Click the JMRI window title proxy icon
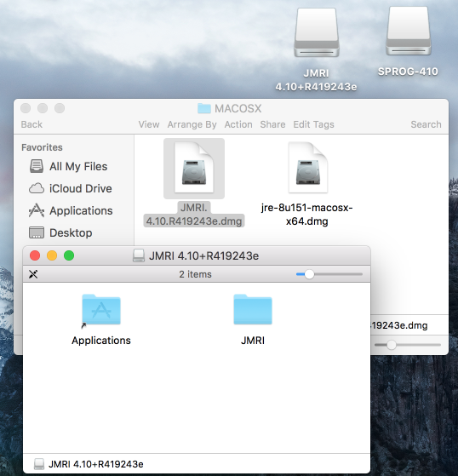Screen dimensions: 458x476 (139, 255)
